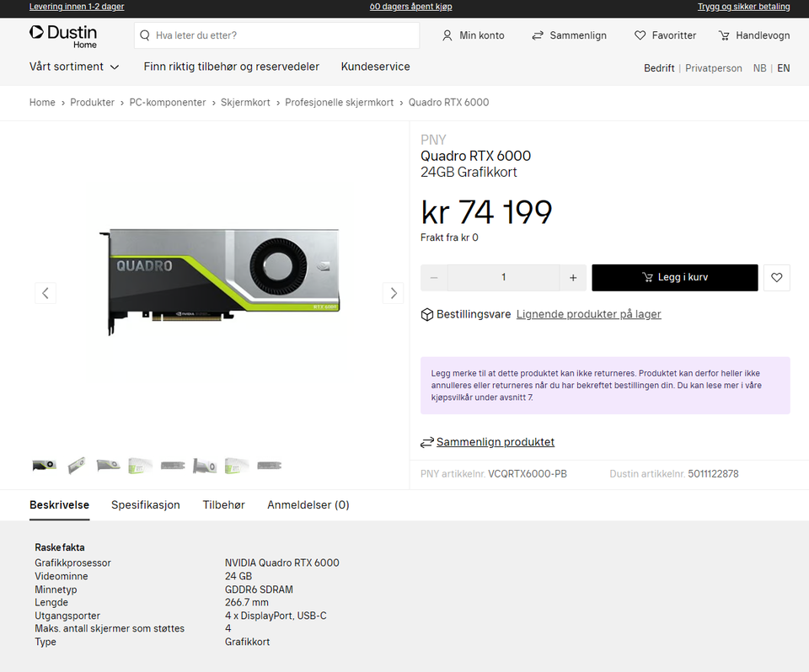Select EN language
This screenshot has height=672, width=809.
point(783,68)
